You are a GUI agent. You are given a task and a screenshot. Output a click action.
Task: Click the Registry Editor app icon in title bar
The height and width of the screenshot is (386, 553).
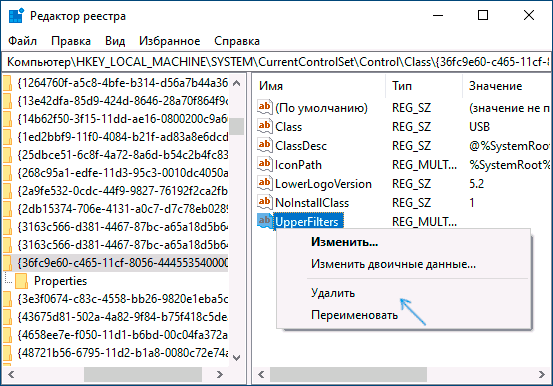16,16
